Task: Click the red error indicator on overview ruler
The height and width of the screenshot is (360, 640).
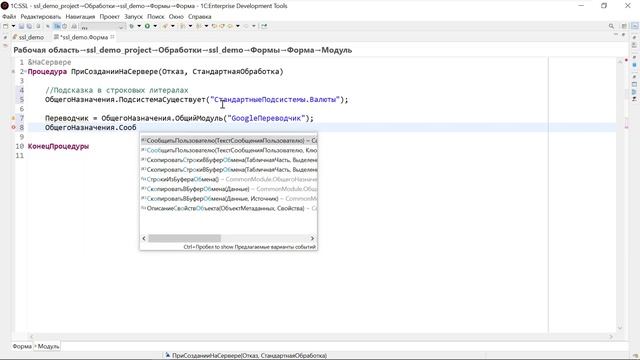Action: tap(626, 60)
